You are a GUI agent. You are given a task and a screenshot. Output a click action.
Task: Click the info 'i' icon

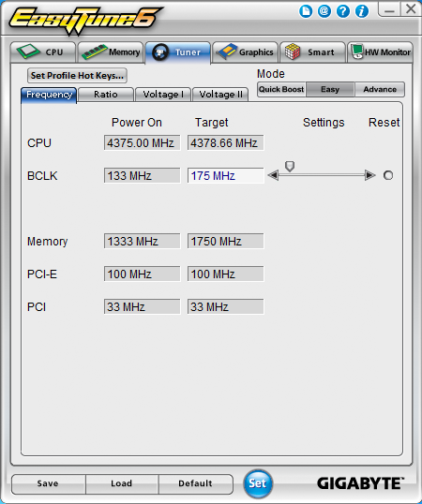362,11
